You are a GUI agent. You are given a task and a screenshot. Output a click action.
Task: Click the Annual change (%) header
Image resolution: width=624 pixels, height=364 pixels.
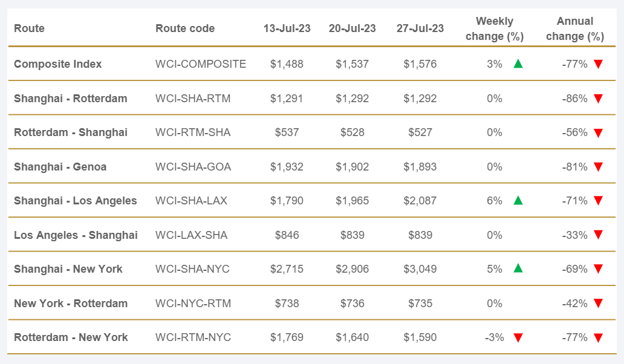(x=574, y=28)
